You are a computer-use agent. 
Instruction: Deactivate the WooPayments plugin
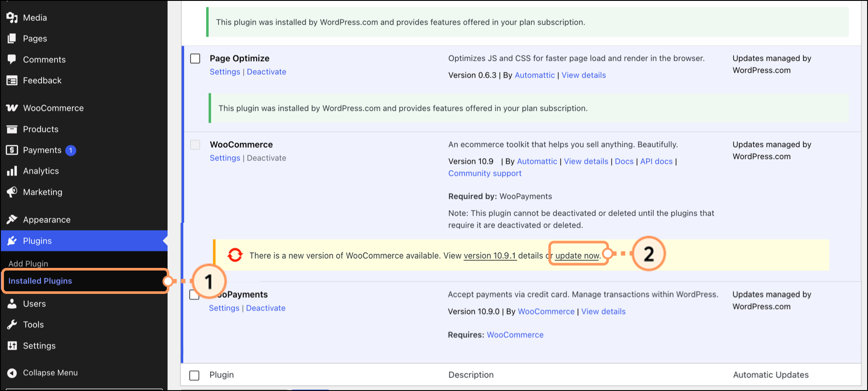266,308
